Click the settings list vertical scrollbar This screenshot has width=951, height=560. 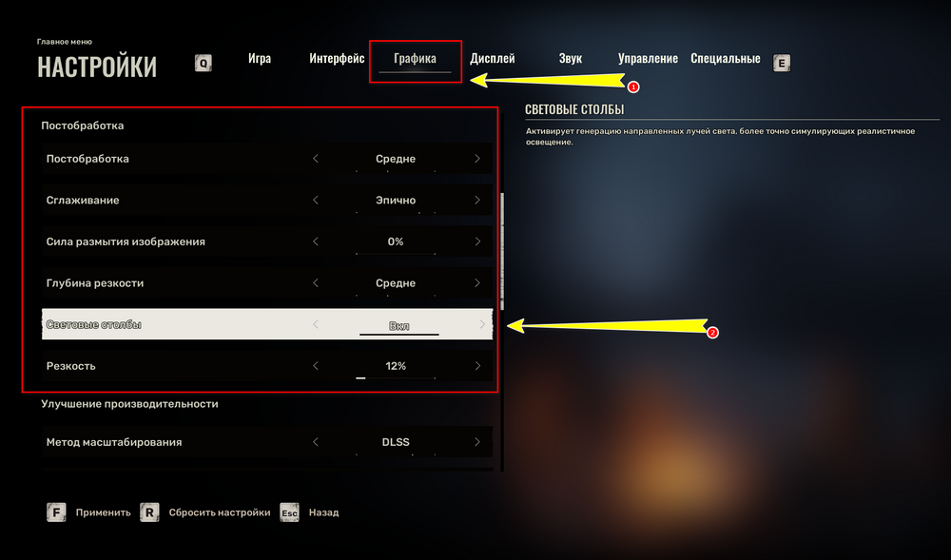(502, 252)
